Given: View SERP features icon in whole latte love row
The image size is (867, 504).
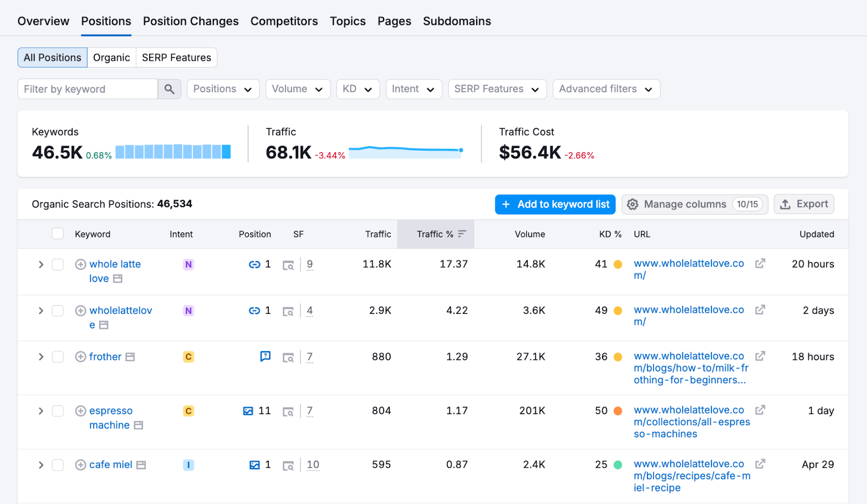Looking at the screenshot, I should [288, 265].
